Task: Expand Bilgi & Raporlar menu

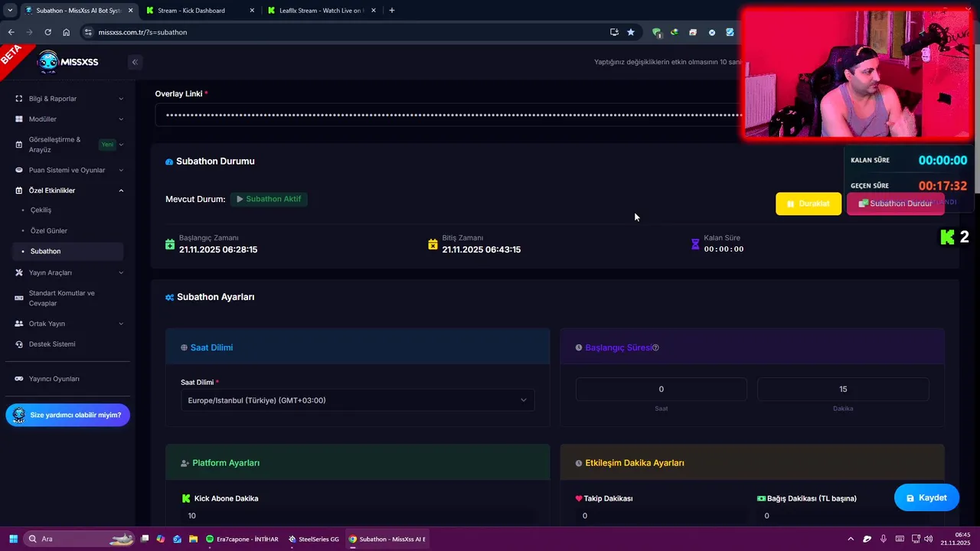Action: tap(68, 99)
